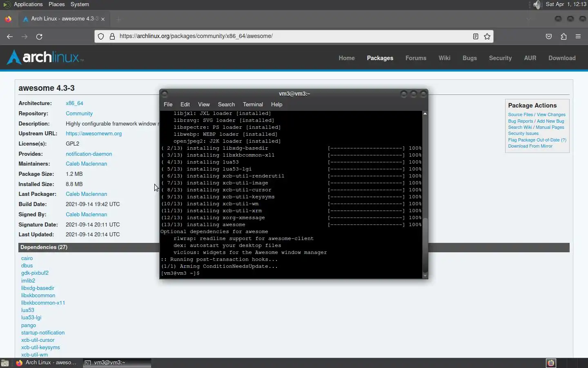Image resolution: width=588 pixels, height=368 pixels.
Task: Click Search Wiki link
Action: 520,128
